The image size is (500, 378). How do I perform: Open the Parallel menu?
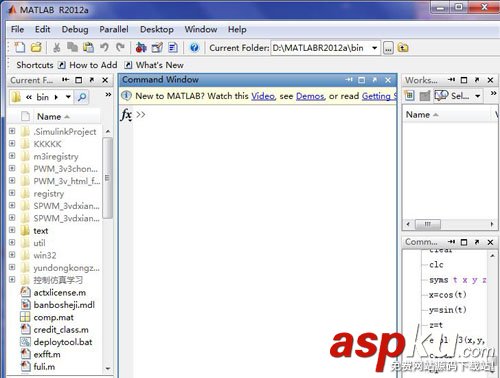point(114,30)
